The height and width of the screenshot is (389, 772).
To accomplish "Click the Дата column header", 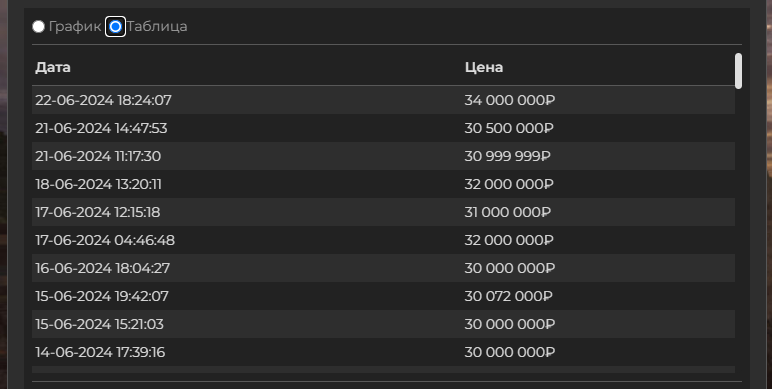I will pos(53,67).
